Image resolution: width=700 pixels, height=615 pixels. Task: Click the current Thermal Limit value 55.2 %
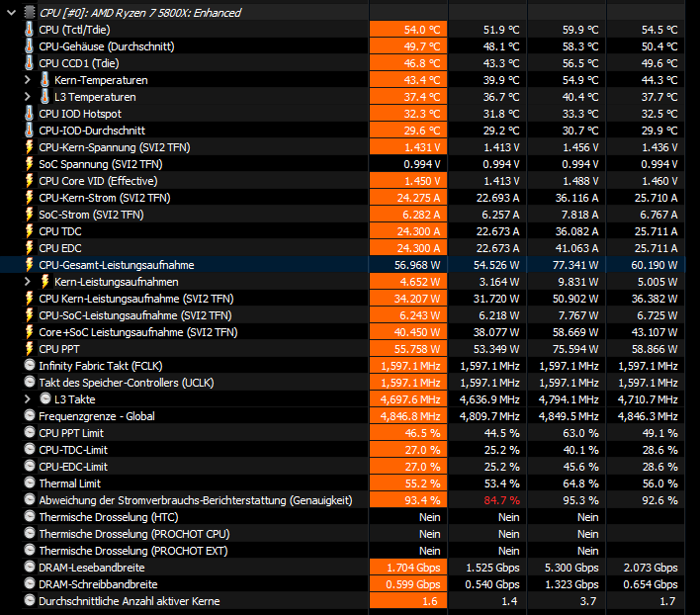[423, 483]
